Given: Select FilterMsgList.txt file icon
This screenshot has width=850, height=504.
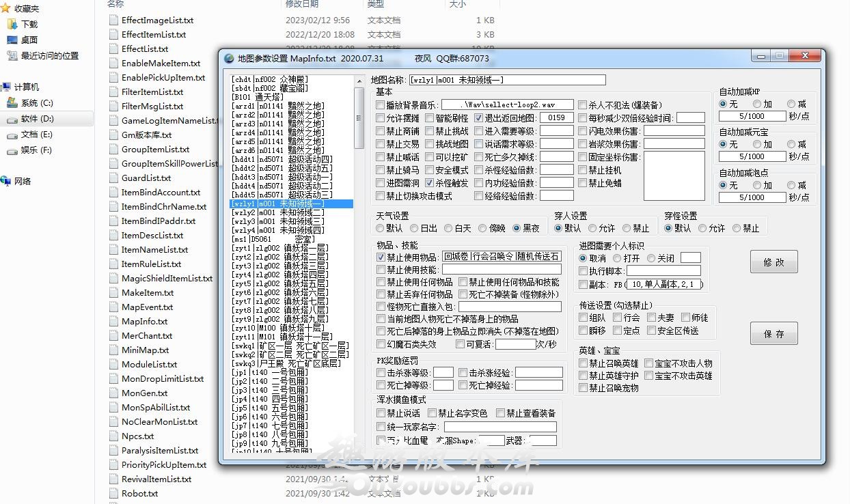Looking at the screenshot, I should (x=113, y=106).
